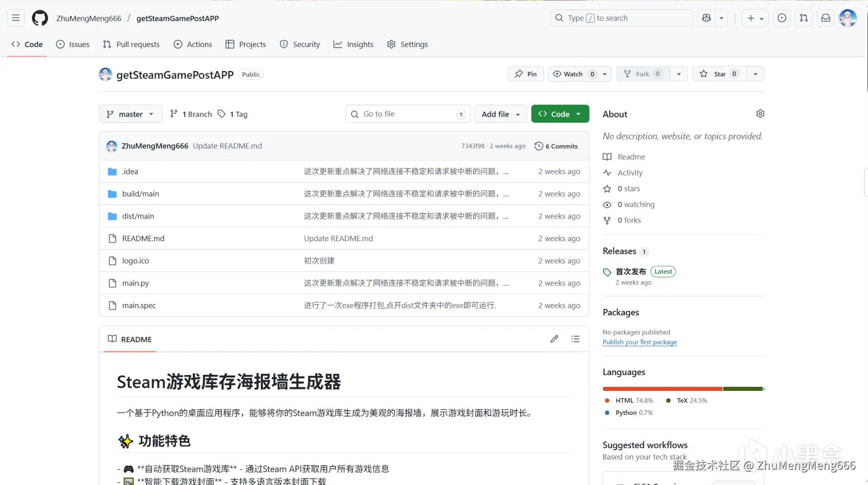Switch to the Security tab
This screenshot has width=868, height=485.
[300, 44]
